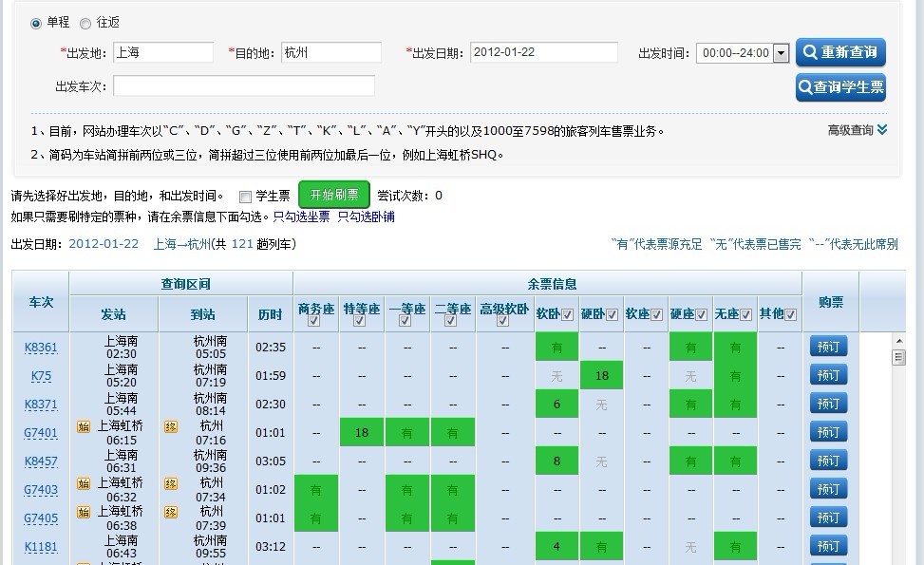Viewport: 924px width, 565px height.
Task: Click 预订 button for train K8457
Action: pos(828,461)
